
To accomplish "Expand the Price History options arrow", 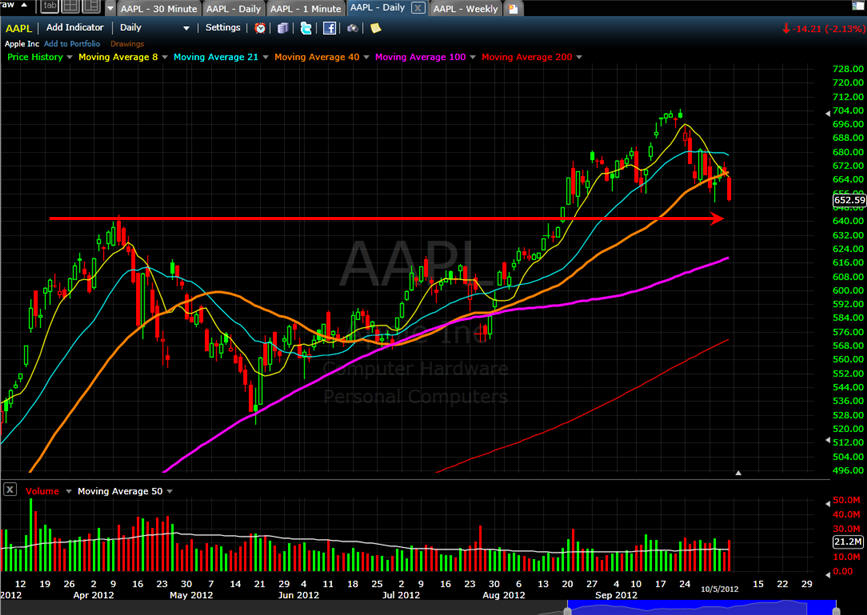I will click(x=70, y=57).
